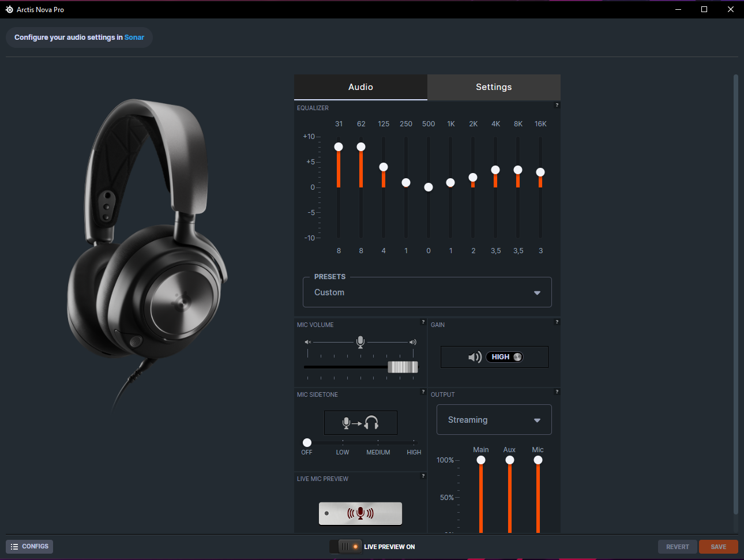Click the vertical scrollbar on the right

[x=735, y=294]
